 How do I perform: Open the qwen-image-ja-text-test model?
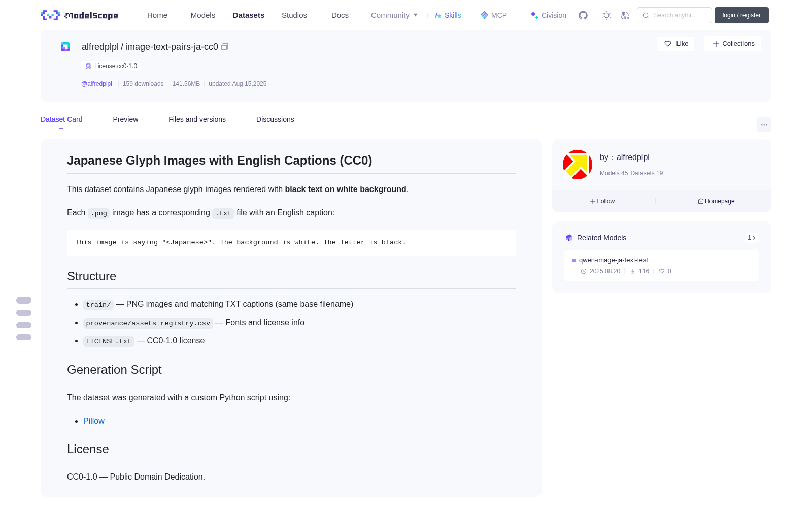(613, 260)
